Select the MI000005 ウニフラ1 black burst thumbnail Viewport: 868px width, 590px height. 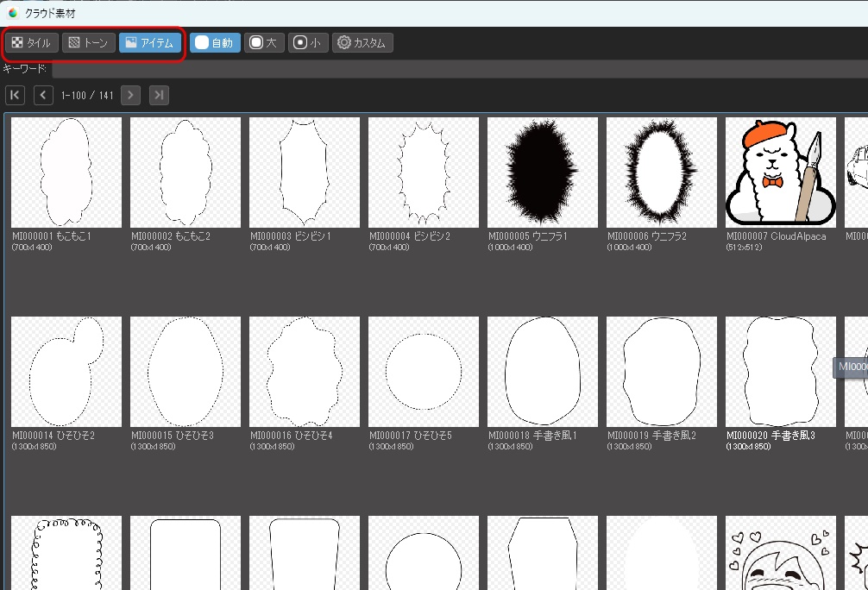click(543, 173)
